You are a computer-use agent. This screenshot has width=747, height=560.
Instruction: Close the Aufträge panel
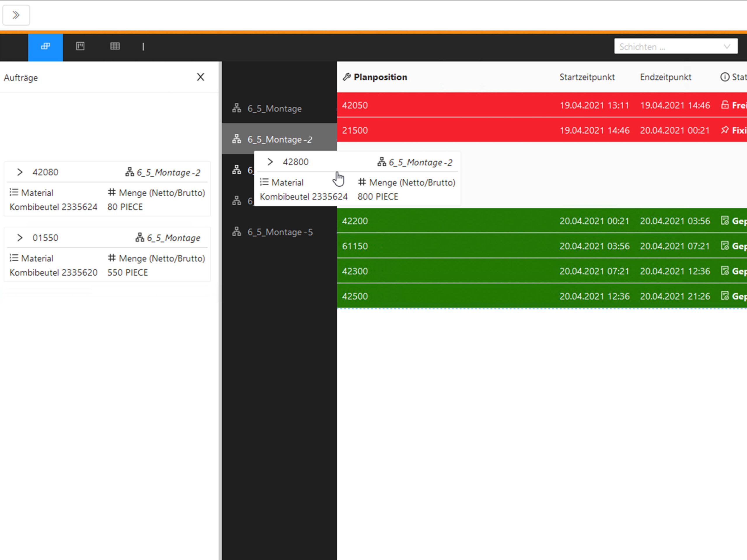pyautogui.click(x=200, y=77)
